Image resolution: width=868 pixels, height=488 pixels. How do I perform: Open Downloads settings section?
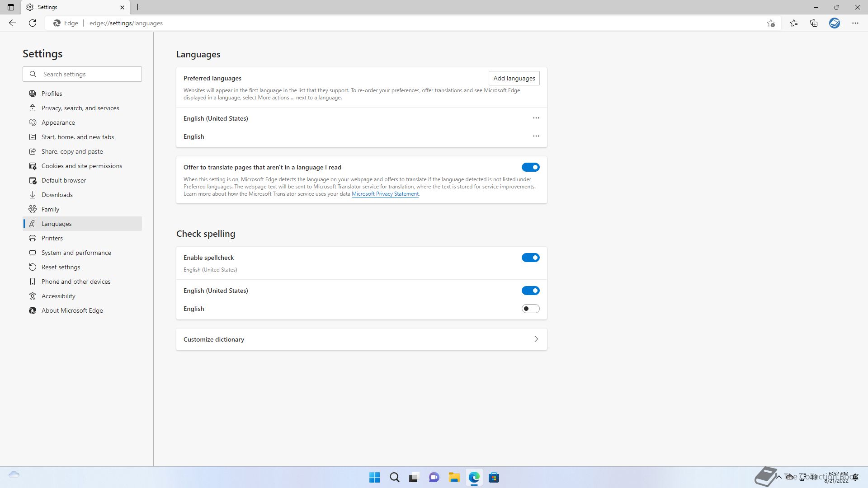82,195
